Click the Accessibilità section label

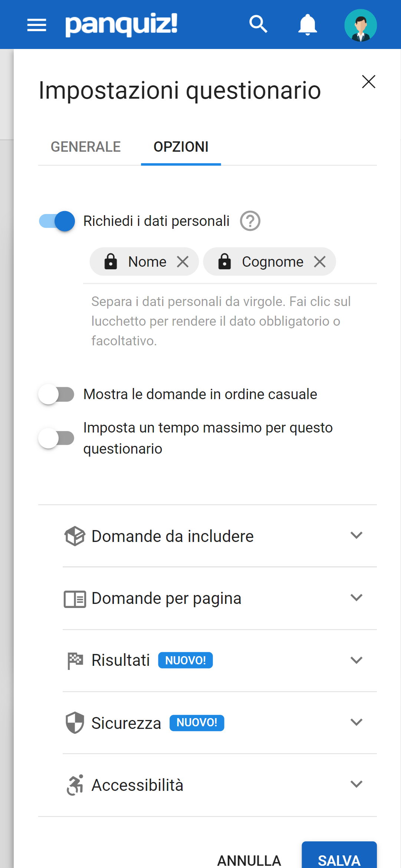137,785
